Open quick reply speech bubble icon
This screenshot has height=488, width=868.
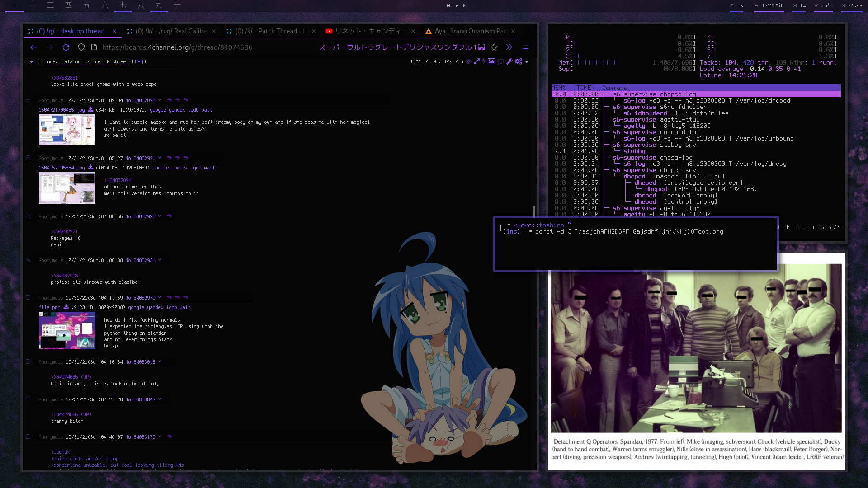coord(500,61)
